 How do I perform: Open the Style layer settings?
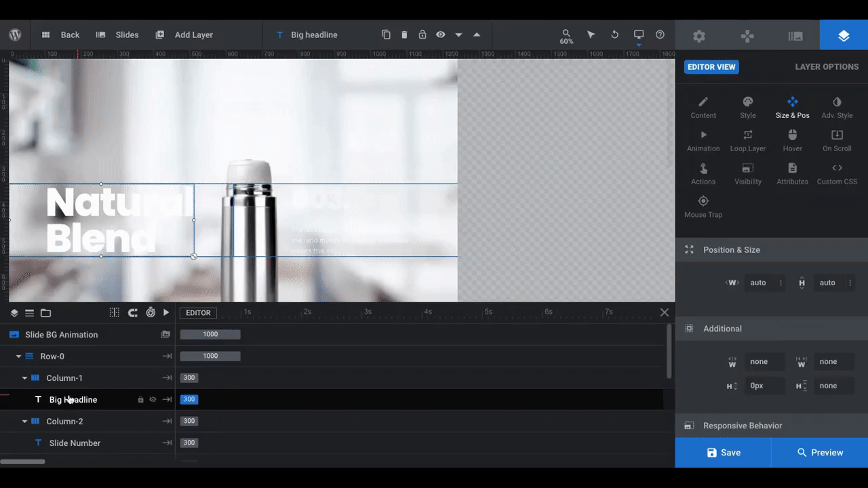748,107
